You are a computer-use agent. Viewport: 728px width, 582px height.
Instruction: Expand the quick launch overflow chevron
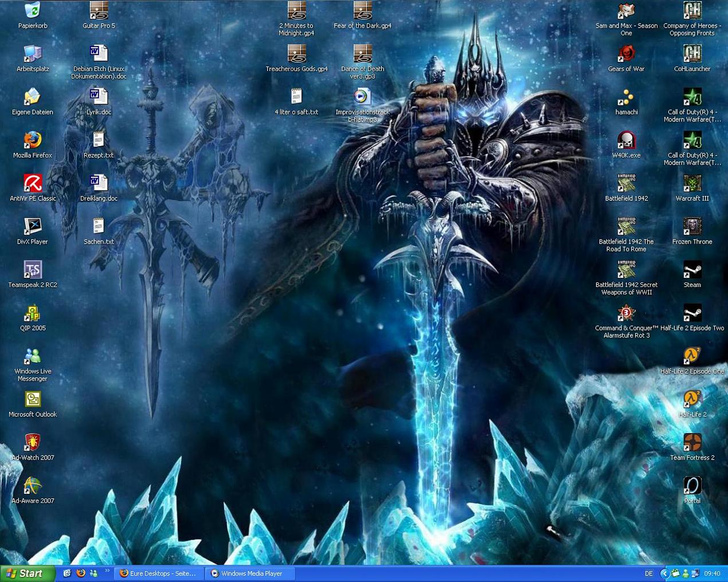point(107,571)
